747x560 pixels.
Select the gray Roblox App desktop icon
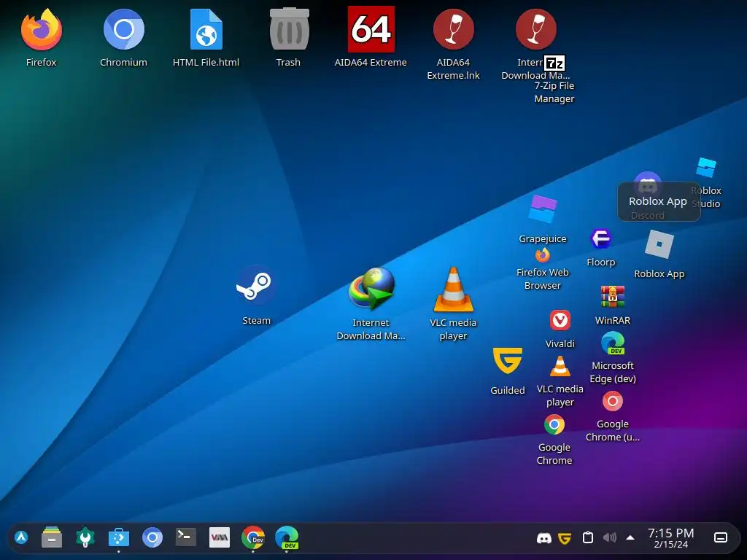pyautogui.click(x=659, y=244)
